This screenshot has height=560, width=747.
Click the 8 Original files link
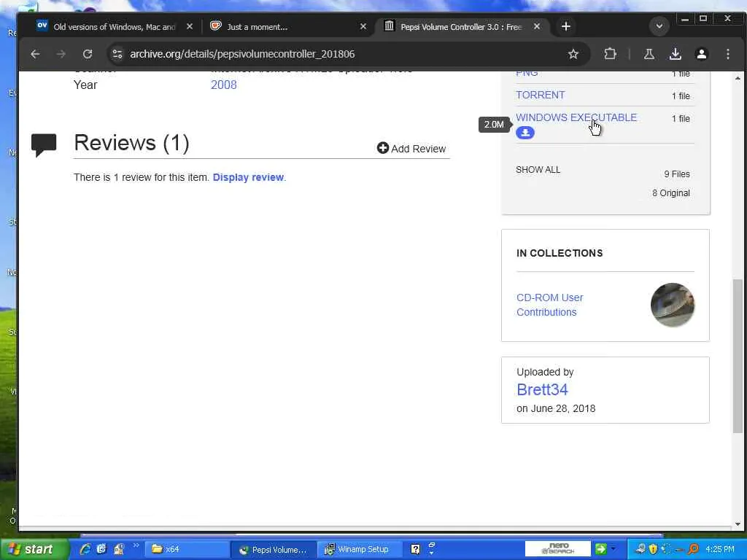[671, 192]
